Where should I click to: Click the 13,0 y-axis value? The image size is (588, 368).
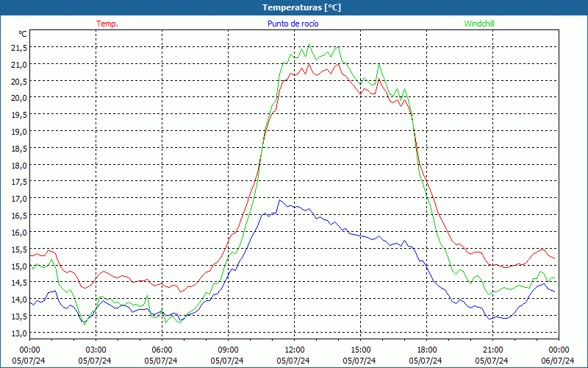point(19,333)
